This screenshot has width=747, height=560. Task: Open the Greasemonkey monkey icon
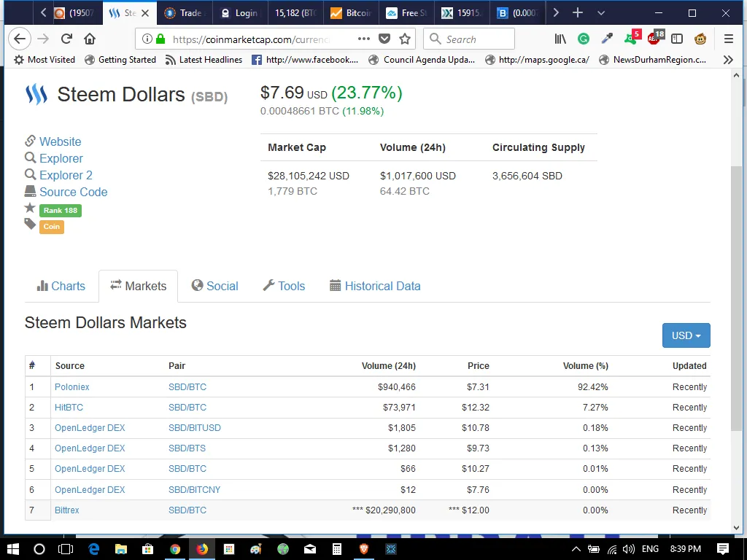(700, 39)
